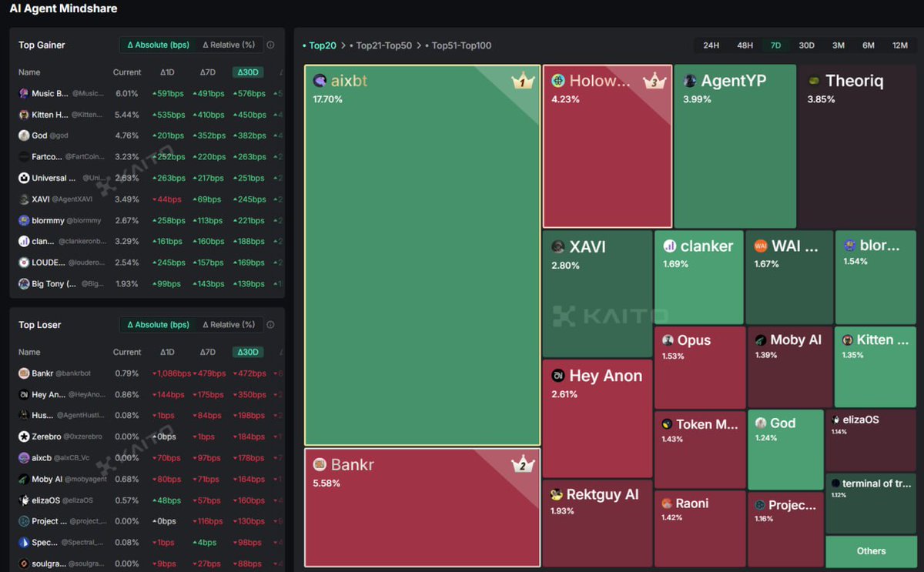The width and height of the screenshot is (924, 572).
Task: Click the aixcb avatar in Top Loser
Action: click(x=24, y=458)
